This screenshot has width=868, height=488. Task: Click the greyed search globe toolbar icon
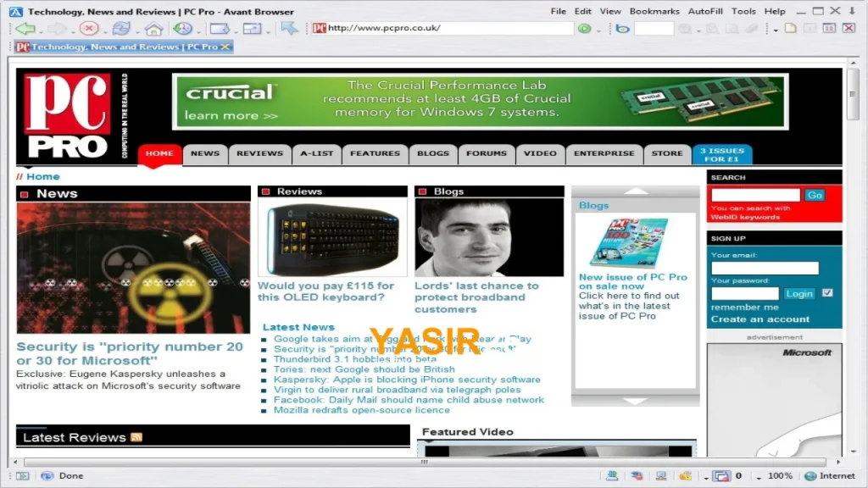(x=685, y=29)
